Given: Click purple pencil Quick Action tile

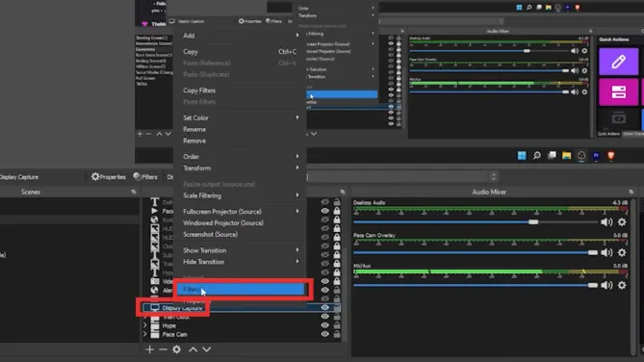Looking at the screenshot, I should tap(619, 62).
